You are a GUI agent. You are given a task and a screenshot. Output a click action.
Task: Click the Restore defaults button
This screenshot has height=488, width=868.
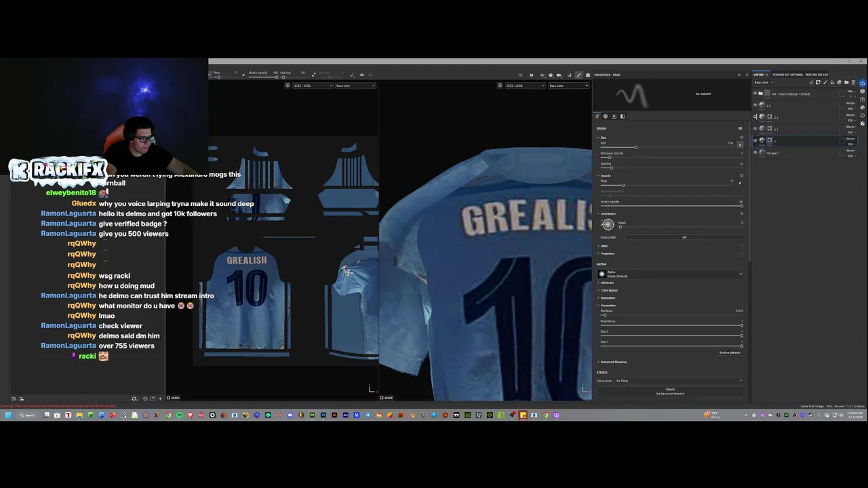[x=730, y=352]
